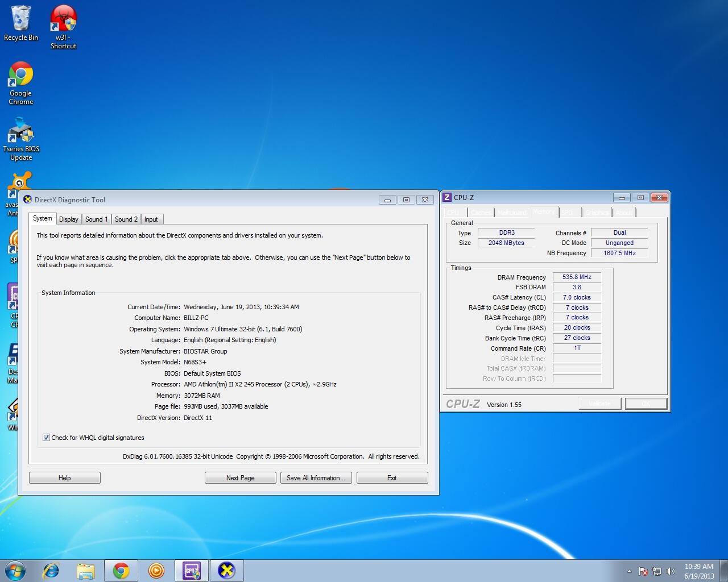Click the Cycle Time value 20 clocks
The height and width of the screenshot is (582, 728).
(577, 328)
